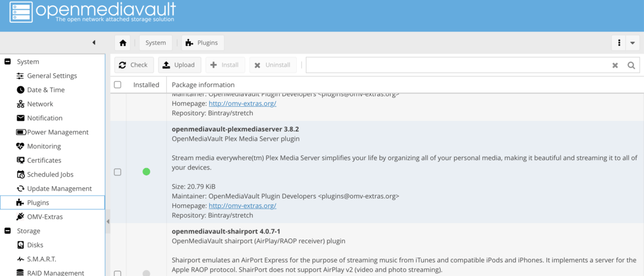Click the Upload button

179,65
